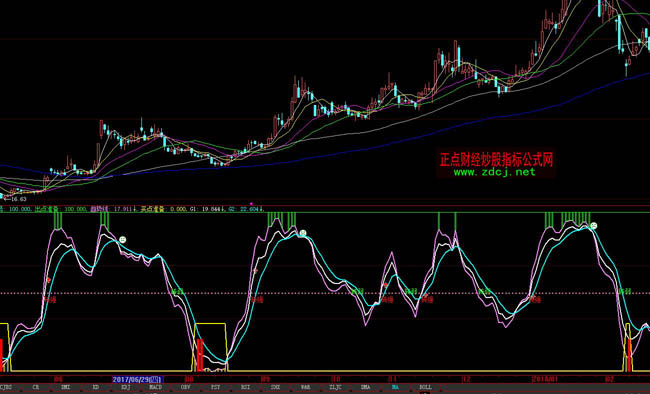Click the highlighted 2017/06/29 date label

point(138,379)
